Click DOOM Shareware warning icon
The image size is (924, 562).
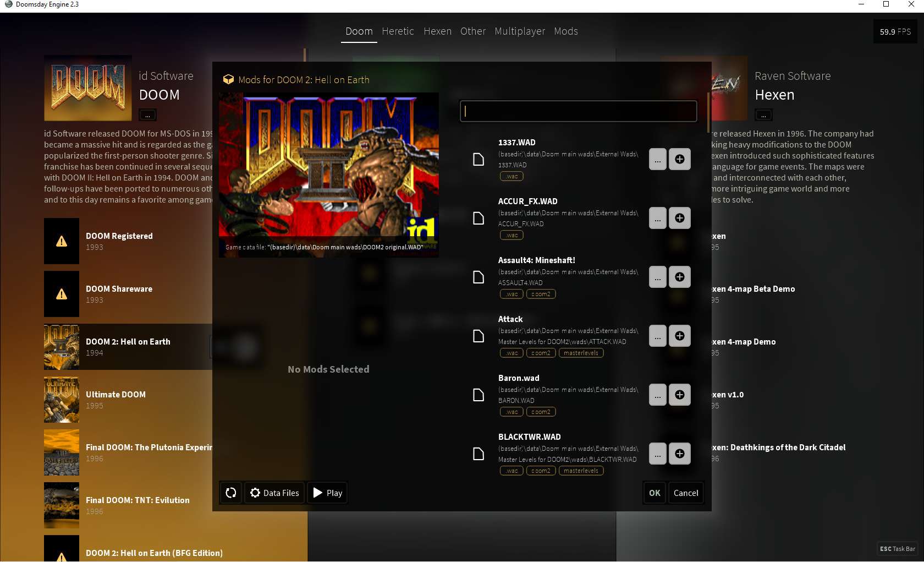point(62,294)
